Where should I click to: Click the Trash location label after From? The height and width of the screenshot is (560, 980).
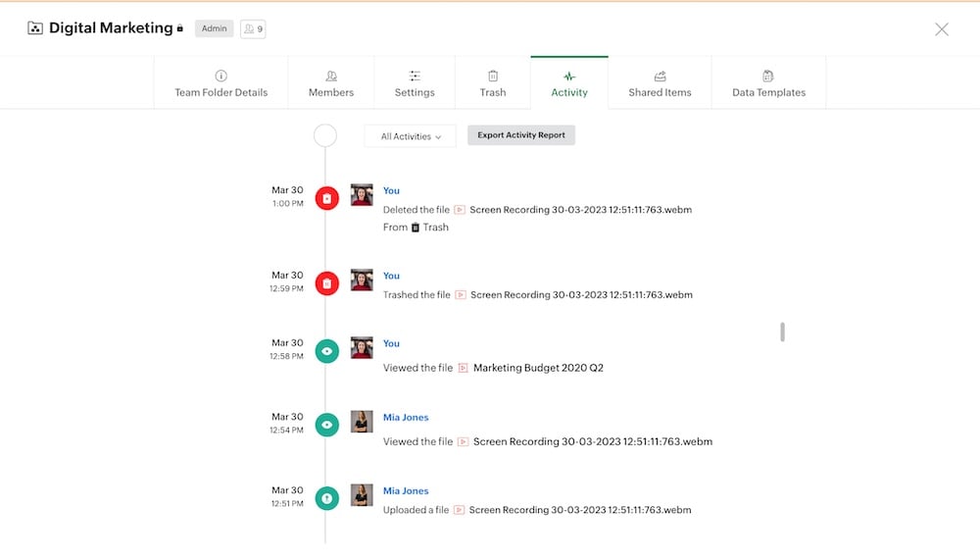pyautogui.click(x=436, y=228)
